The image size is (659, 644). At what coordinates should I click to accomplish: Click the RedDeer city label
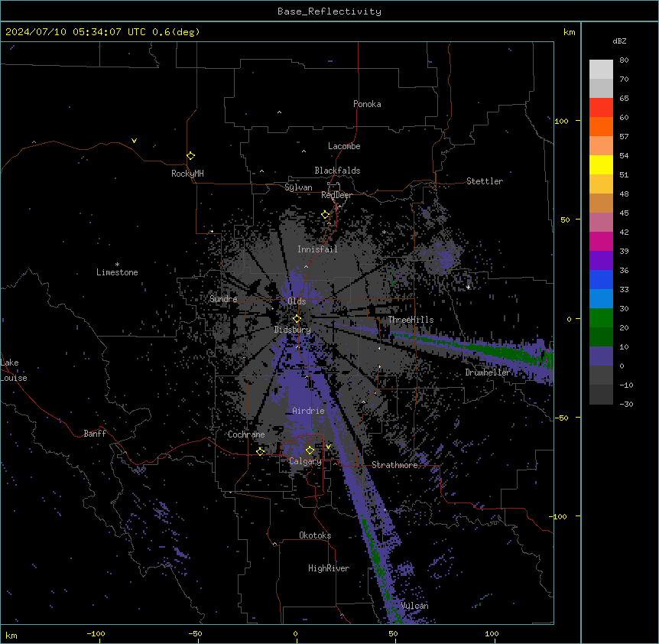pyautogui.click(x=336, y=195)
